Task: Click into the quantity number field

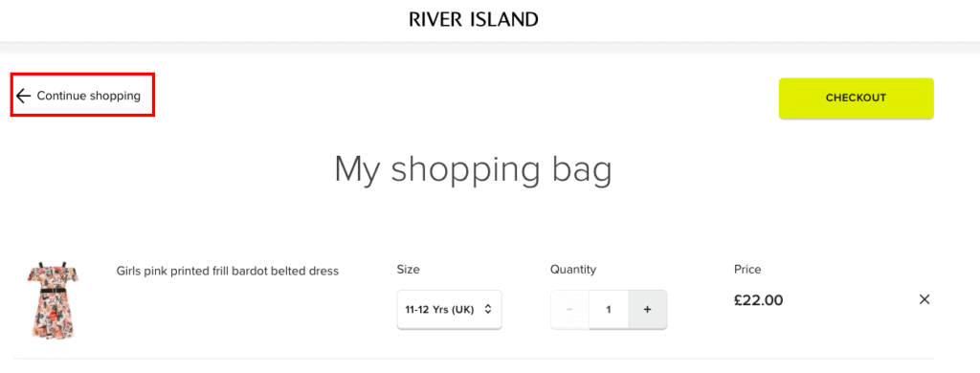Action: pos(608,309)
